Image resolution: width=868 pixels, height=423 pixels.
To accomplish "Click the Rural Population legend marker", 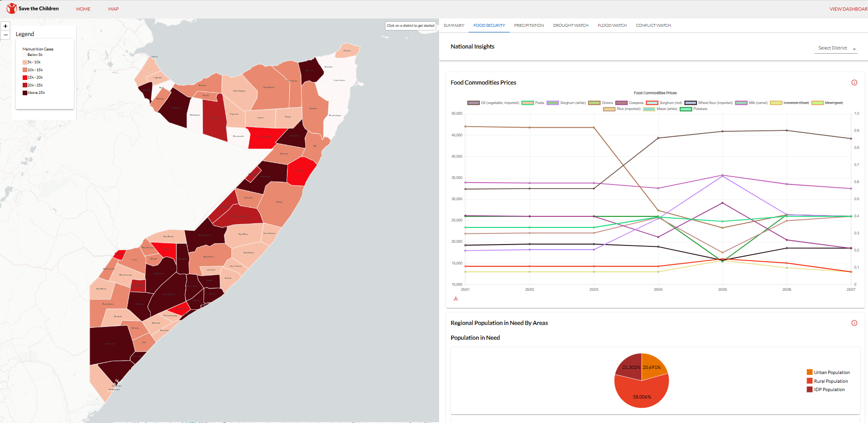I will point(809,381).
